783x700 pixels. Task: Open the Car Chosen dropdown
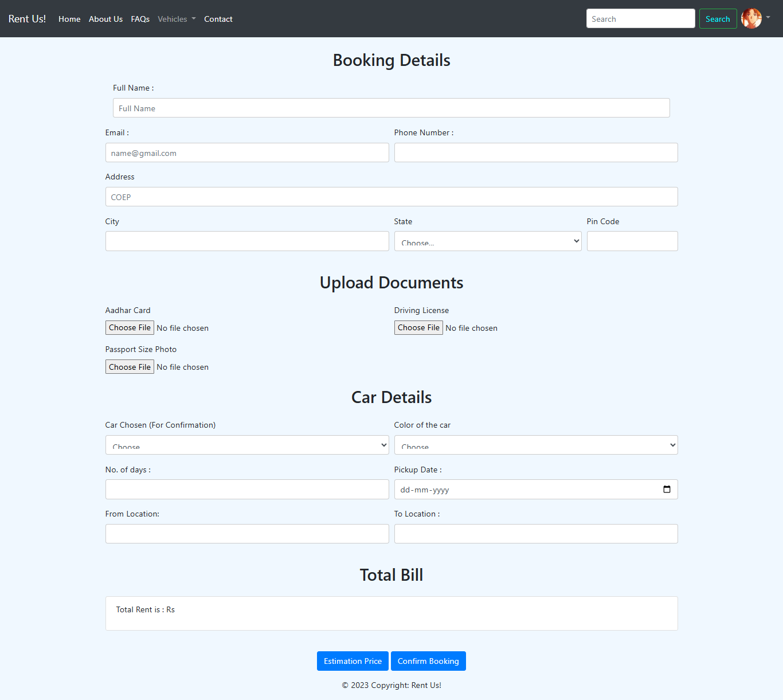pos(246,445)
